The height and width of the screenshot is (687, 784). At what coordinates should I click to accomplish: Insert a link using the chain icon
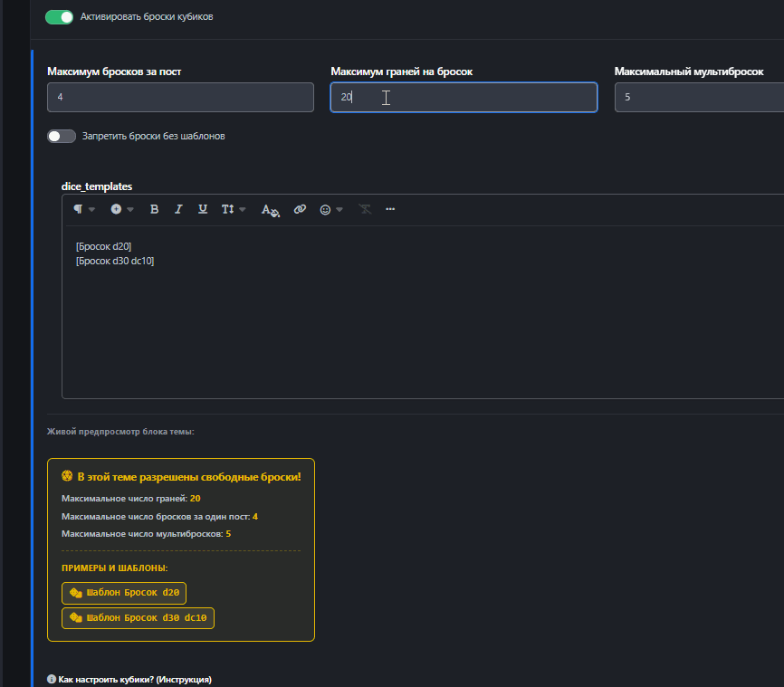(300, 209)
